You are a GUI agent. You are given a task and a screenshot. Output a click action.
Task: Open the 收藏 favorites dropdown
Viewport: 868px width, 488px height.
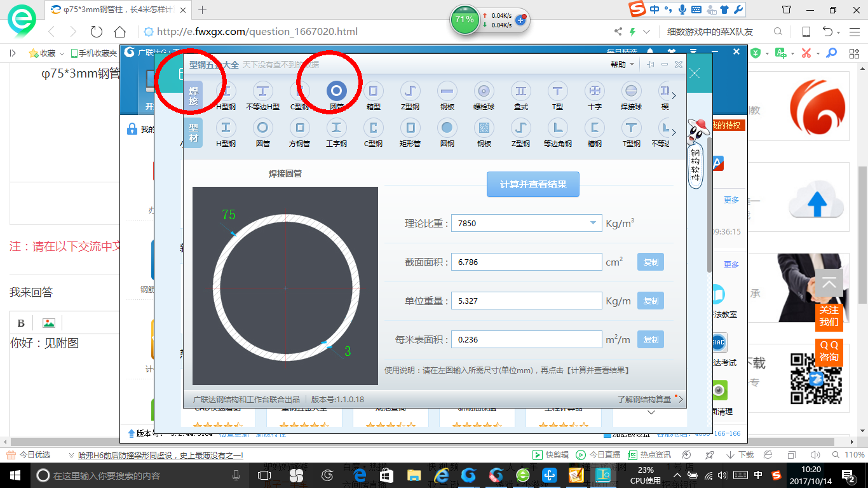point(46,53)
